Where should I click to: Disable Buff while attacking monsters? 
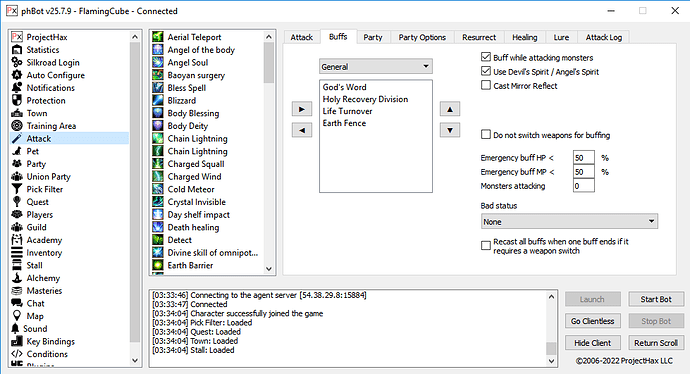pyautogui.click(x=486, y=57)
